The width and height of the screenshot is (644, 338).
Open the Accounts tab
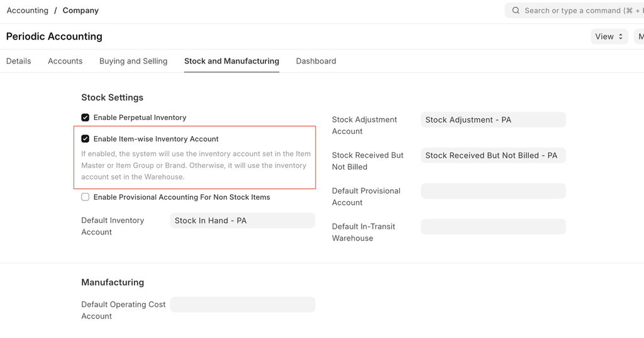pyautogui.click(x=65, y=61)
